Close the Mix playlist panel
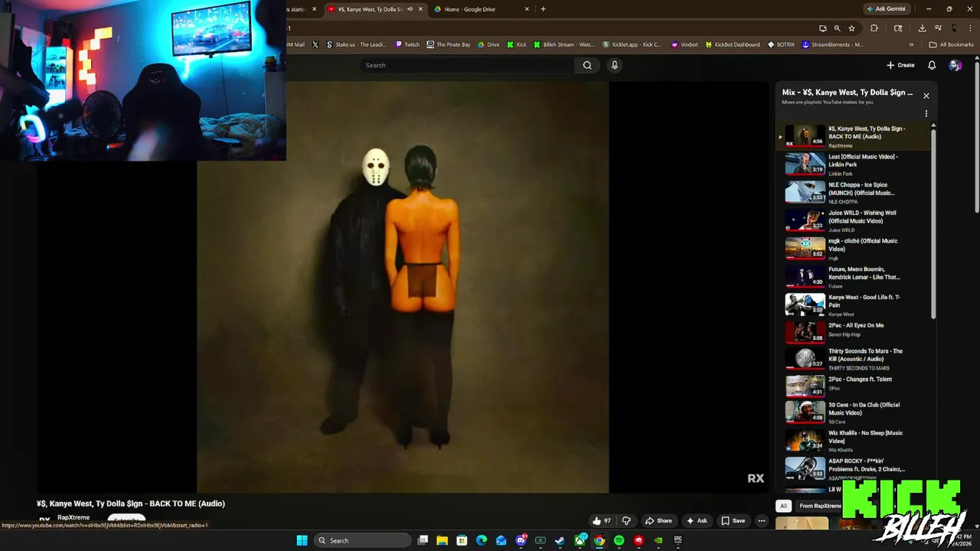This screenshot has height=551, width=980. pos(926,96)
